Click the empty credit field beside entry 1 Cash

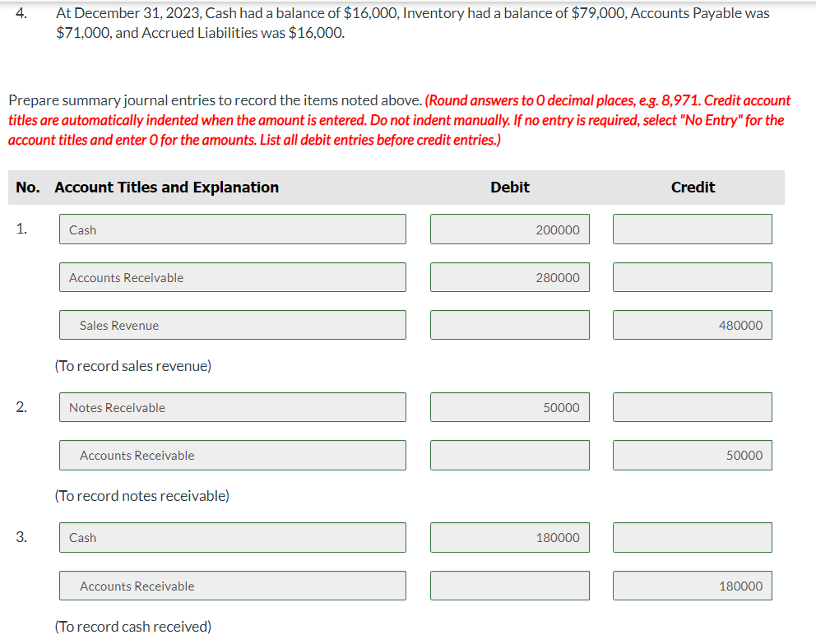click(x=693, y=229)
